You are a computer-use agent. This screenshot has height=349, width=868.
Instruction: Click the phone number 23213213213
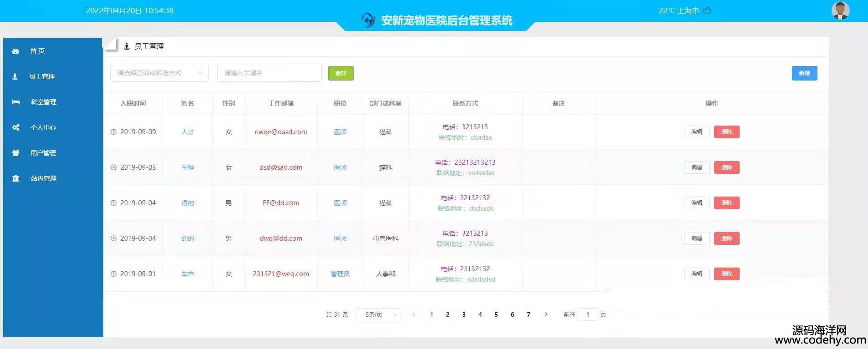coord(475,162)
